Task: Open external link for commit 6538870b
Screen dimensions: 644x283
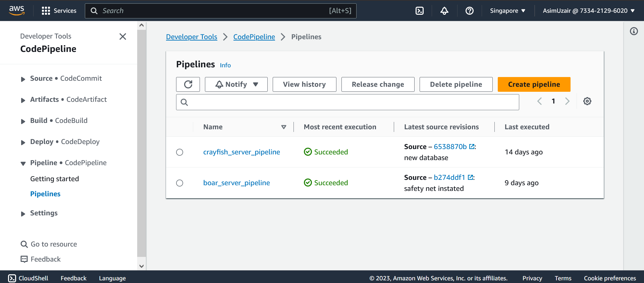Action: point(472,147)
